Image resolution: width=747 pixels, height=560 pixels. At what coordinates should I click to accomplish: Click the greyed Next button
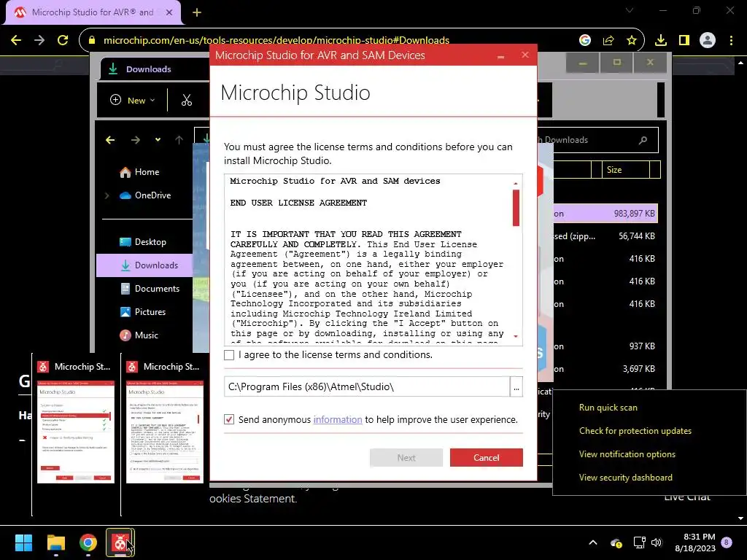[406, 458]
